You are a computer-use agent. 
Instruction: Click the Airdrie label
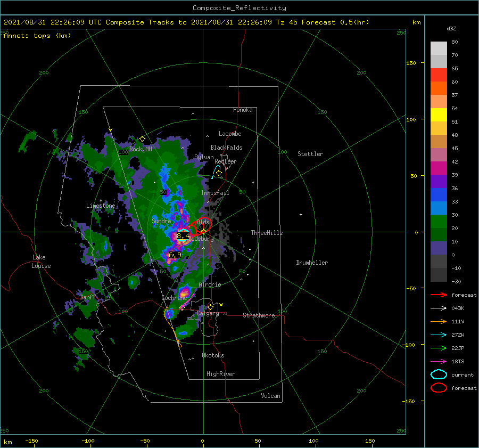[x=210, y=284]
